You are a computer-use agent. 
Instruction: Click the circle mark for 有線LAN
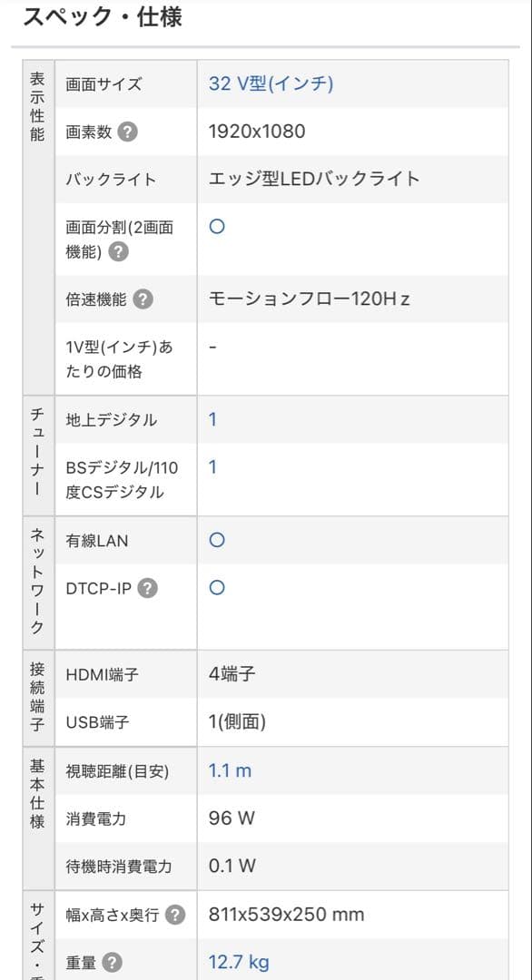pyautogui.click(x=217, y=540)
